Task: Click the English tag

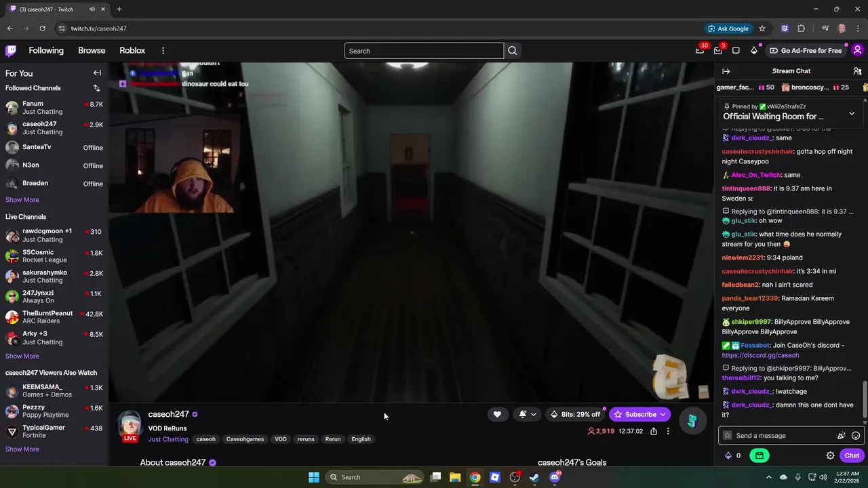Action: point(361,439)
